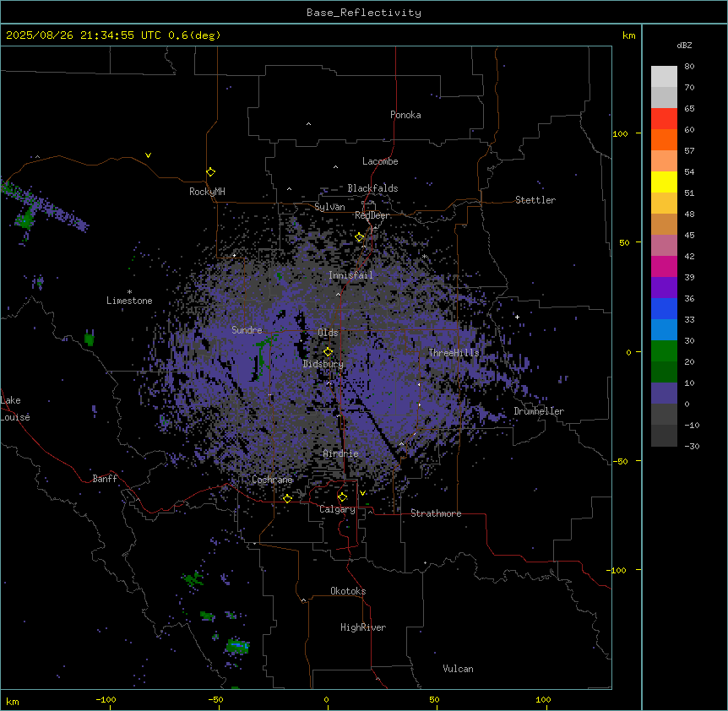Click the yellow diamond marker above RockyMH

point(211,172)
